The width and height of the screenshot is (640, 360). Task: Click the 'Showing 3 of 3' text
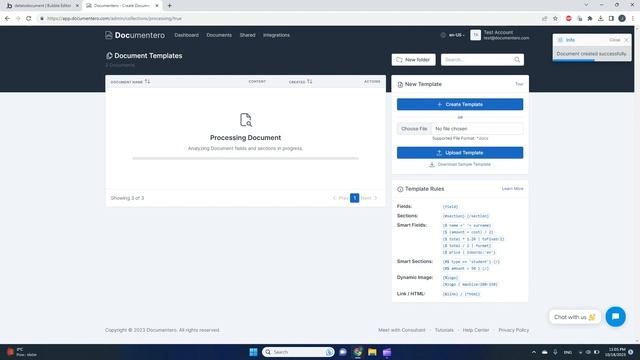[127, 198]
